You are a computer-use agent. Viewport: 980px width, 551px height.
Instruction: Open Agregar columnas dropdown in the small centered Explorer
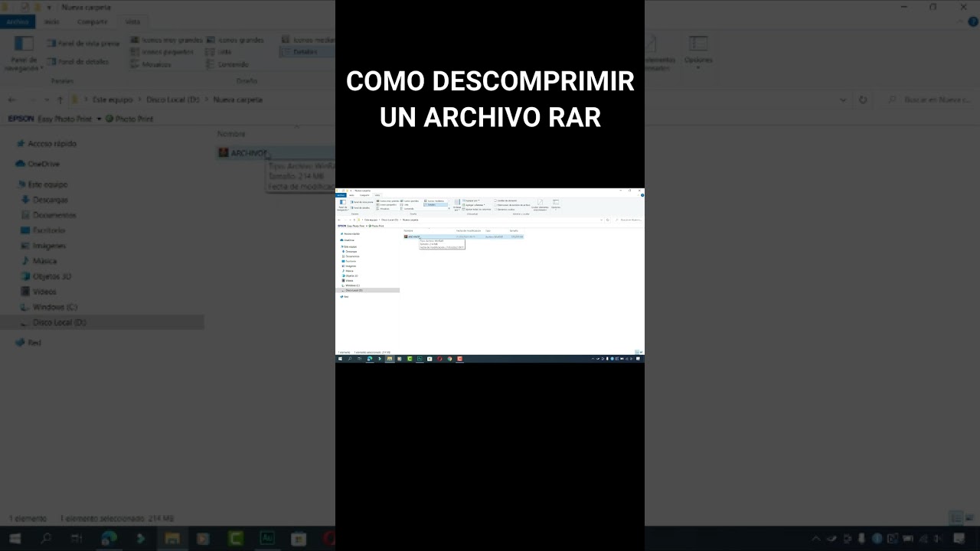tap(475, 205)
